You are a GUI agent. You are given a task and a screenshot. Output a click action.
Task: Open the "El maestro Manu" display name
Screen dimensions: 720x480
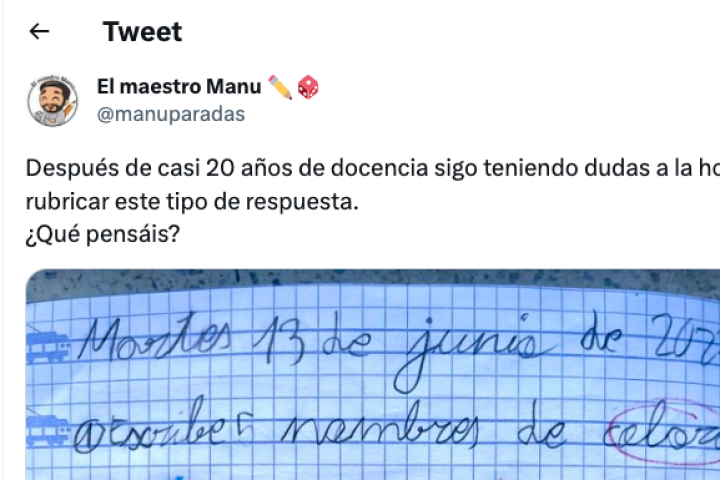(179, 87)
